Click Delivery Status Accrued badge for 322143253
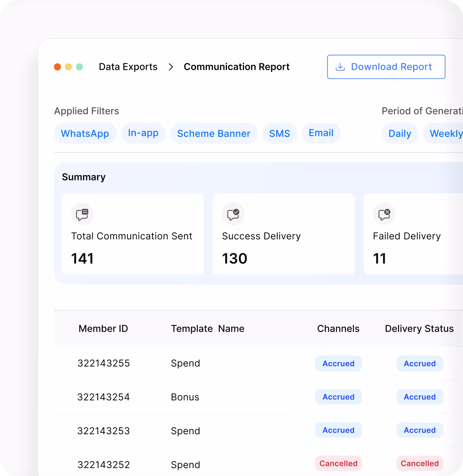 [x=420, y=430]
